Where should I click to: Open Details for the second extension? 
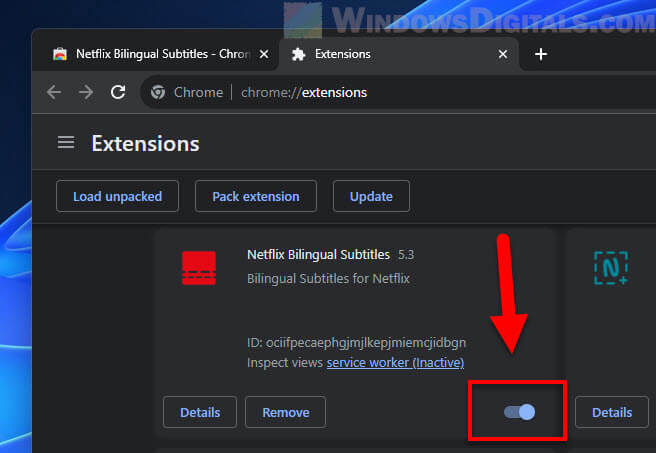point(612,412)
